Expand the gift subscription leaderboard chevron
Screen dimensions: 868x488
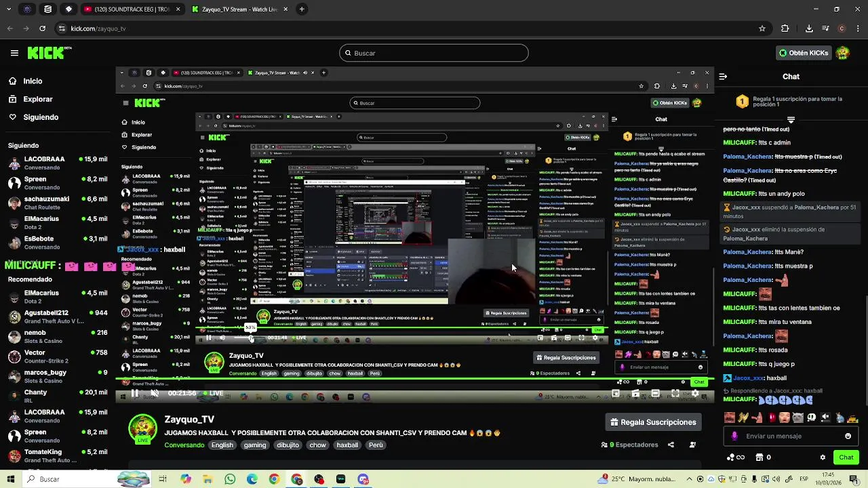click(x=791, y=120)
